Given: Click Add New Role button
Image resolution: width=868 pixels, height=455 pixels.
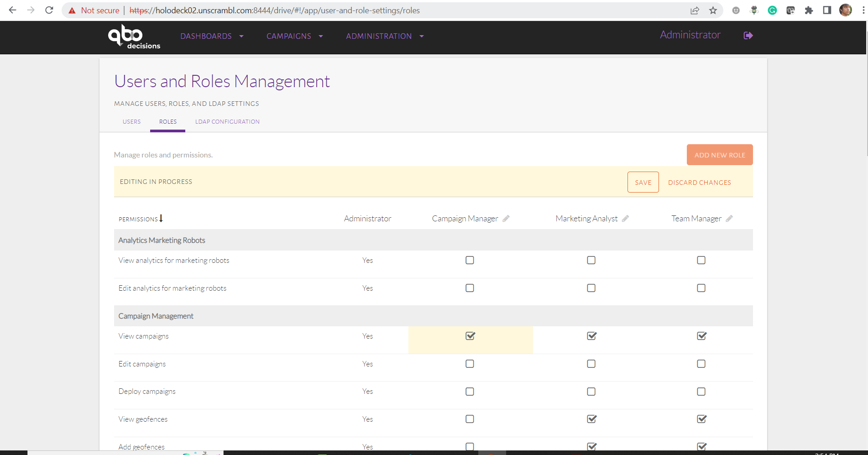Looking at the screenshot, I should coord(720,155).
